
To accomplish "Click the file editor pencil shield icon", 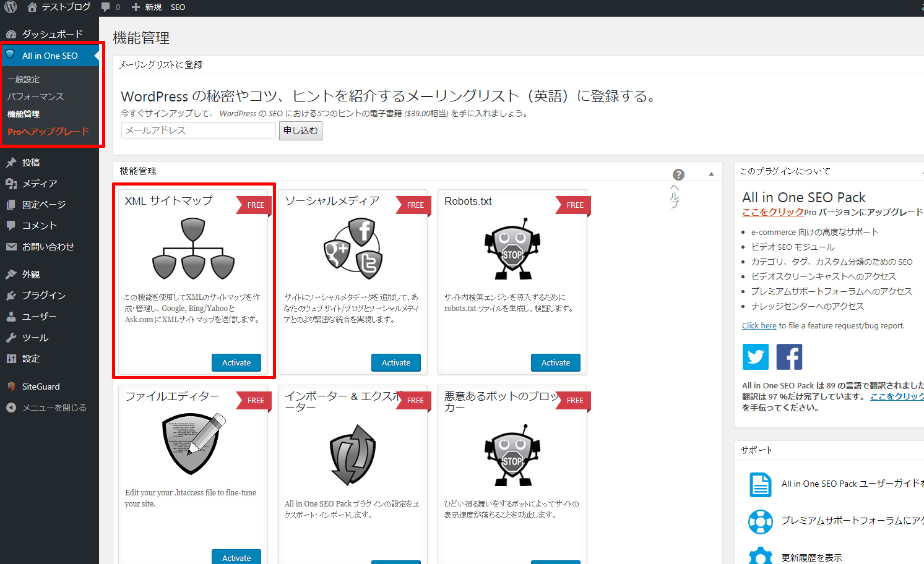I will (193, 443).
